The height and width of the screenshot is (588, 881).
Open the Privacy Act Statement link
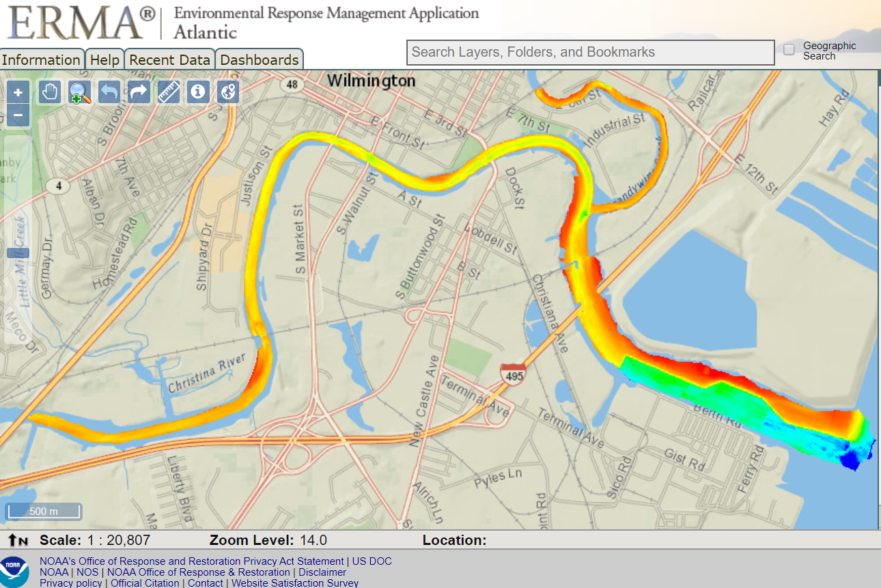pyautogui.click(x=192, y=561)
